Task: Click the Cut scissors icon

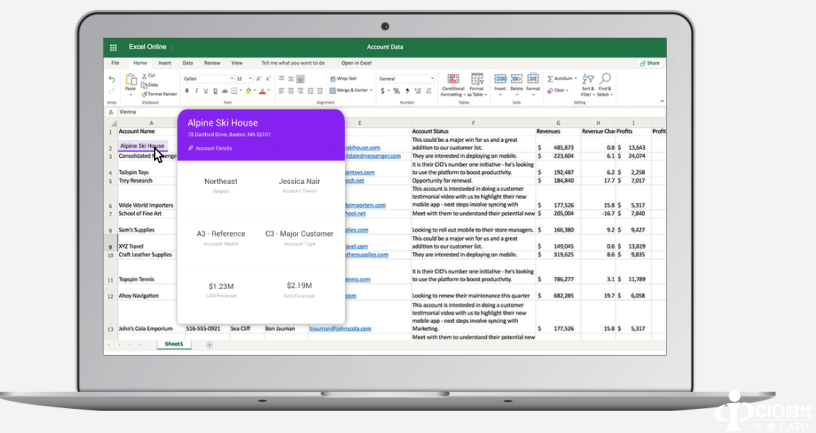Action: [x=145, y=75]
